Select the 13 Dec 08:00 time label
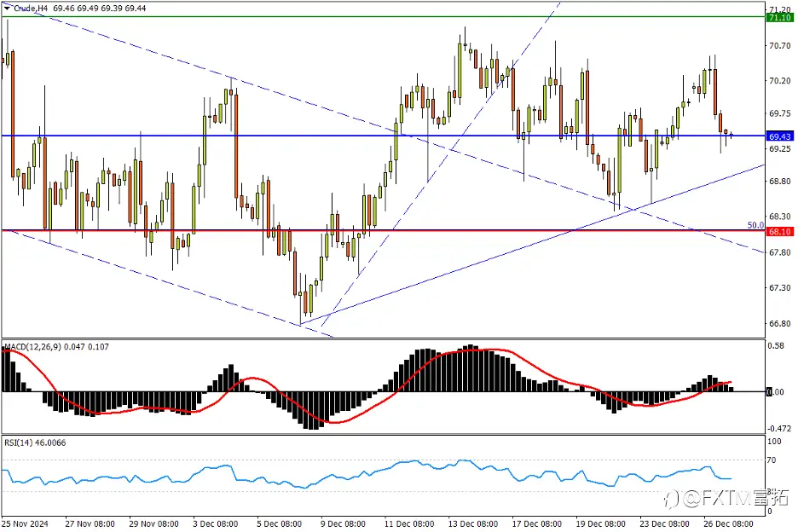This screenshot has width=798, height=532. [473, 523]
